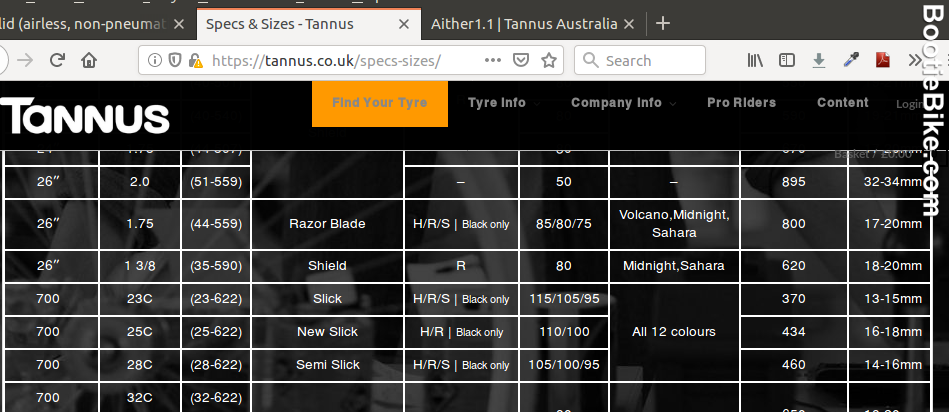The width and height of the screenshot is (949, 412).
Task: Go forward with the arrow icon
Action: pos(25,60)
